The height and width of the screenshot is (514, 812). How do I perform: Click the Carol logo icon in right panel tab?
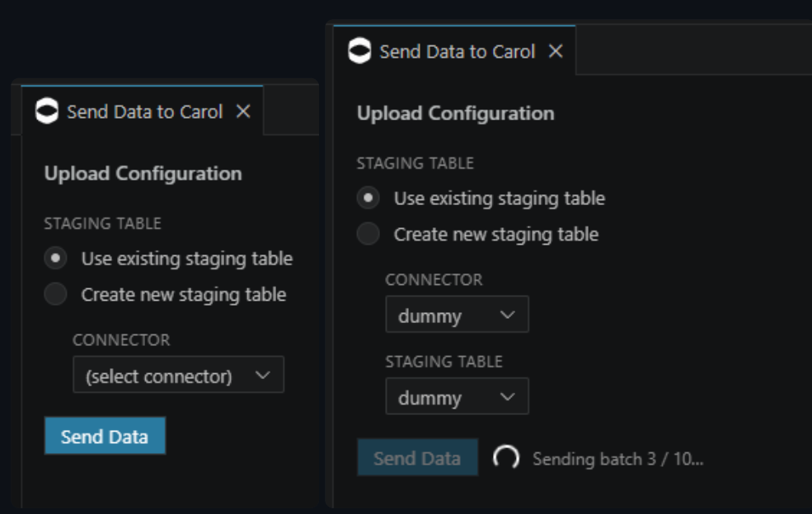click(x=359, y=51)
